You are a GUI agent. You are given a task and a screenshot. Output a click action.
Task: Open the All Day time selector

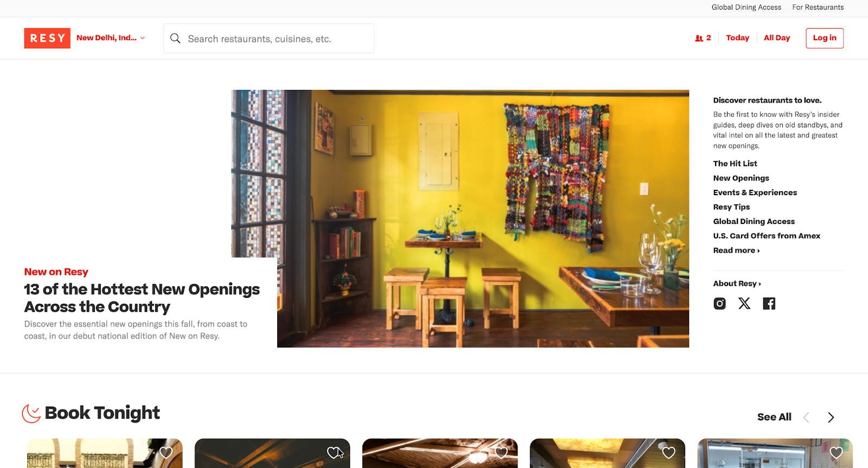coord(777,38)
